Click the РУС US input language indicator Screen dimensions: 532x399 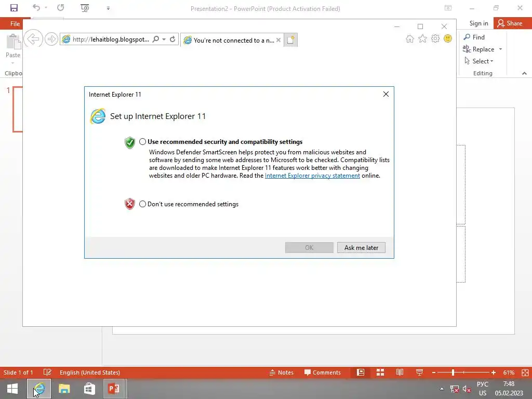[483, 389]
